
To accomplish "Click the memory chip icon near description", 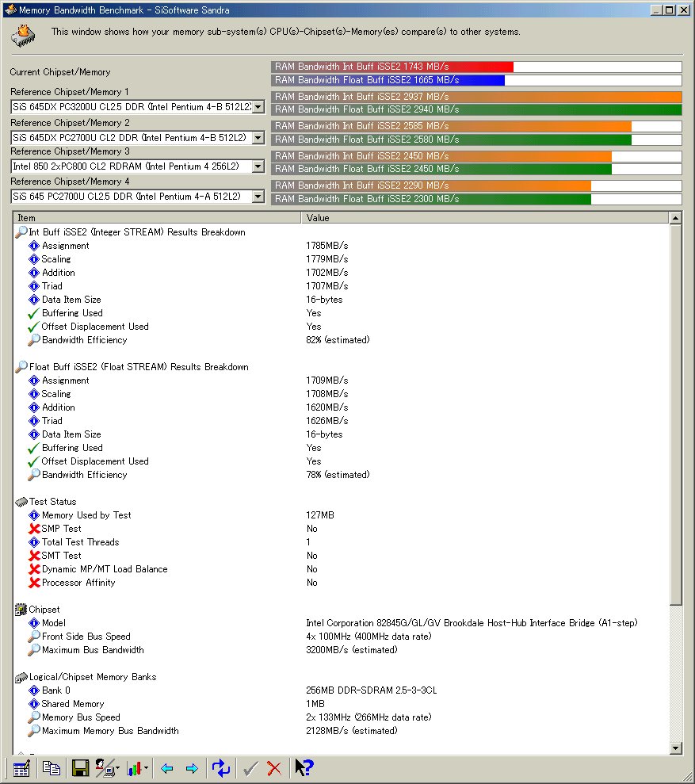I will (23, 36).
